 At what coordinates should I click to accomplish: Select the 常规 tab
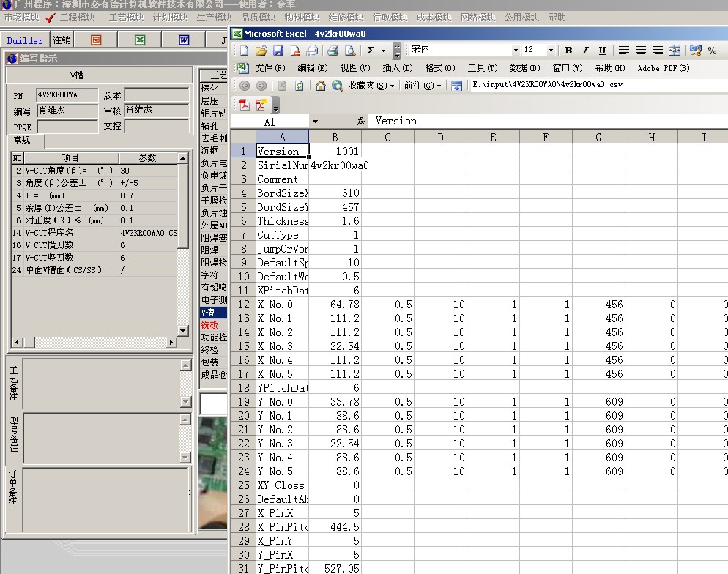click(22, 141)
